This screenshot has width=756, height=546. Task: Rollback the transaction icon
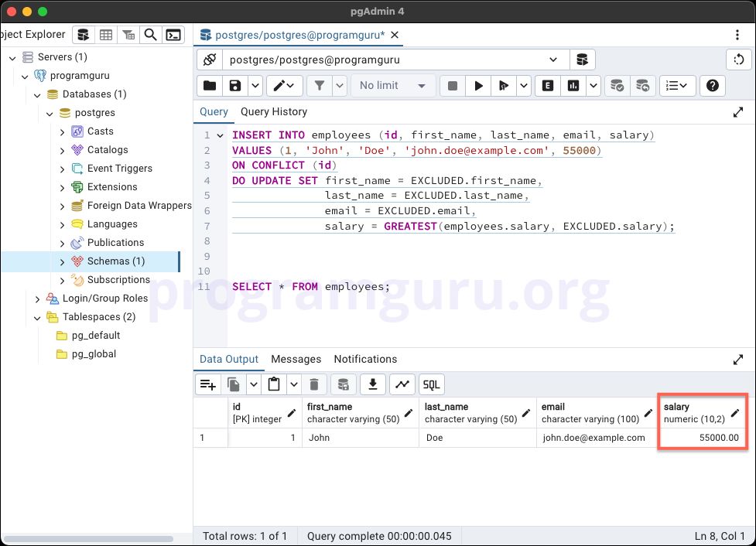pyautogui.click(x=642, y=86)
